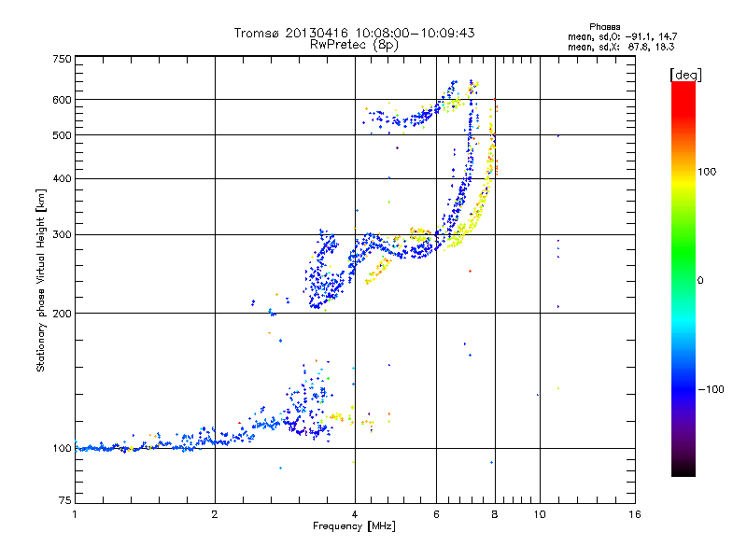
Task: Click the y-axis tick label "500"
Action: [62, 135]
